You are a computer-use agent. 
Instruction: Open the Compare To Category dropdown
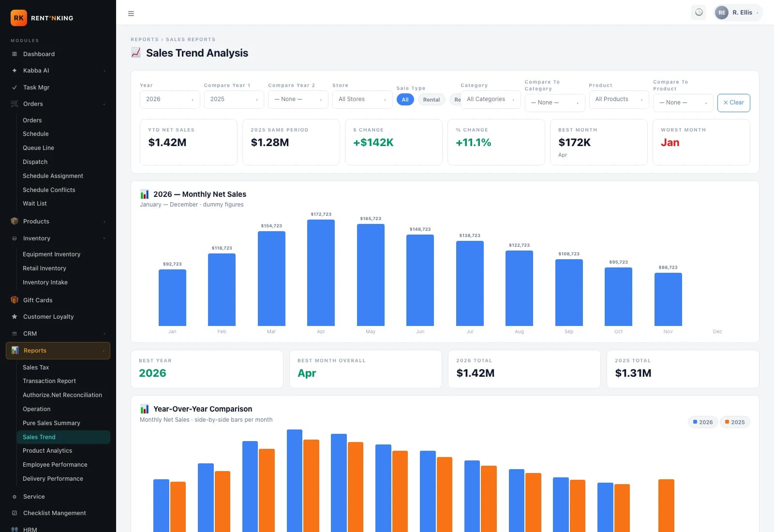pos(555,103)
